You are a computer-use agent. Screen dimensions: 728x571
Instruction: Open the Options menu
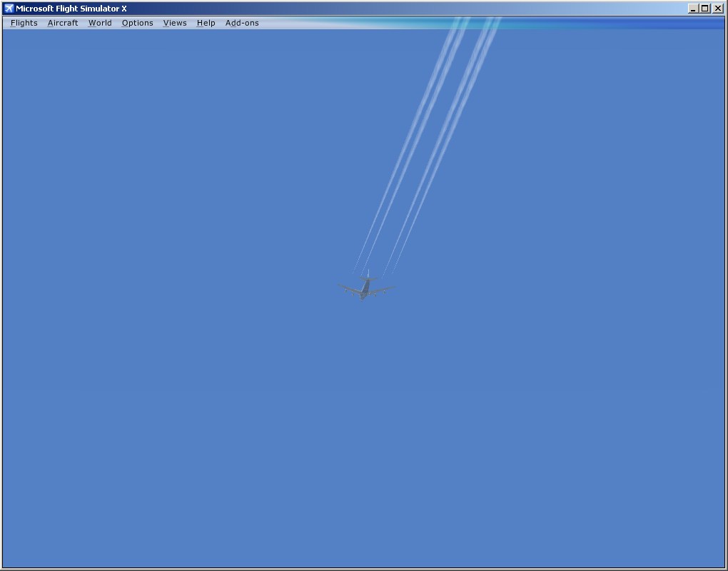click(x=138, y=23)
